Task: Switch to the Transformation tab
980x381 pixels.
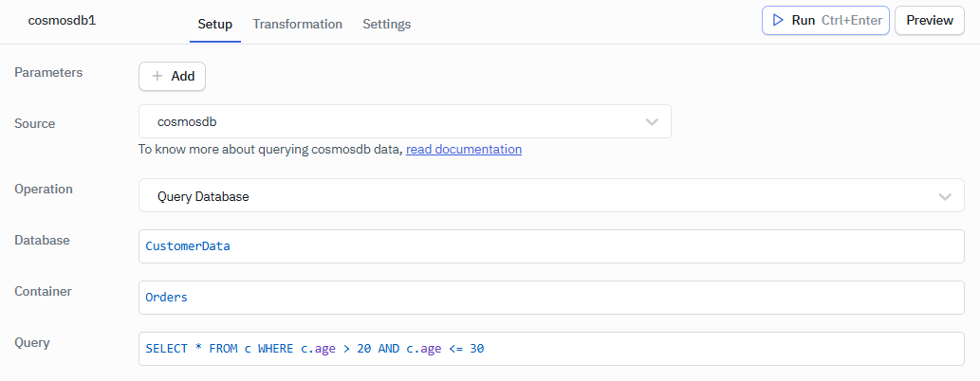Action: tap(297, 25)
